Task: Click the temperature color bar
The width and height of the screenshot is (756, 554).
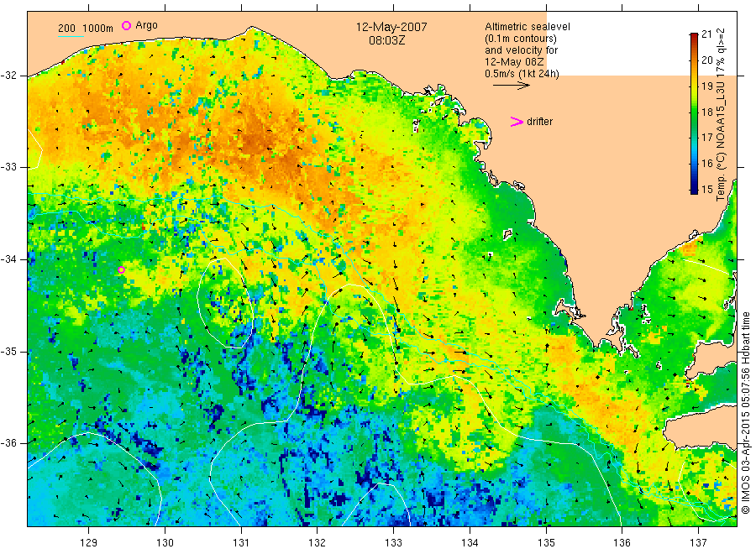Action: click(694, 113)
